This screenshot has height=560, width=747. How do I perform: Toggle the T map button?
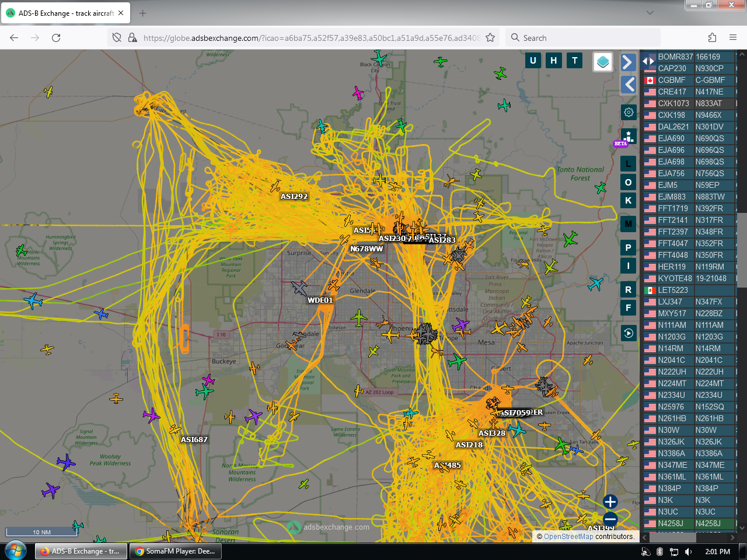(575, 60)
